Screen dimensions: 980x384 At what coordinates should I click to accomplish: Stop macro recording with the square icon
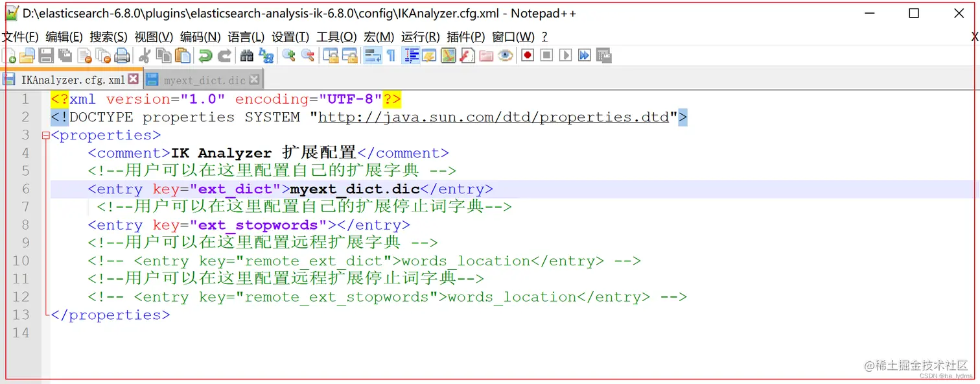point(546,56)
